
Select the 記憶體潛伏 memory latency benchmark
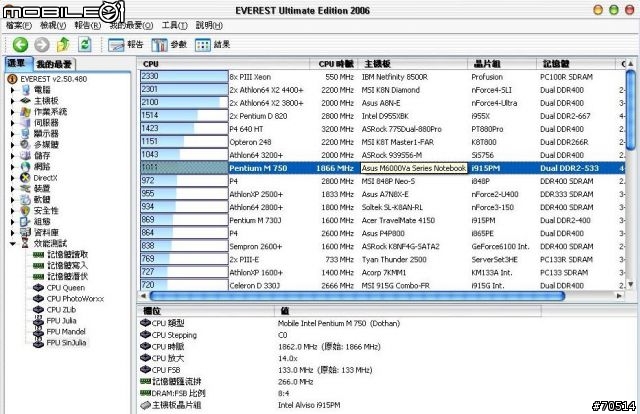click(61, 277)
